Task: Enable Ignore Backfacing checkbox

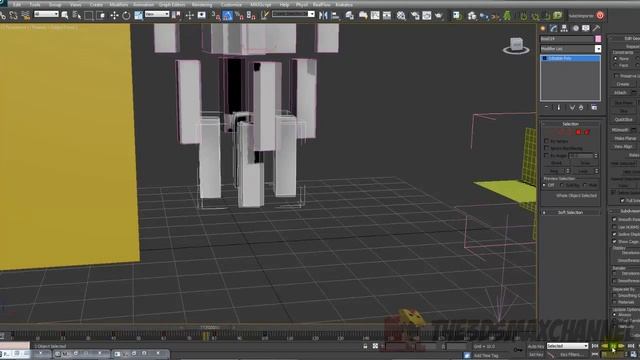Action: (x=547, y=148)
